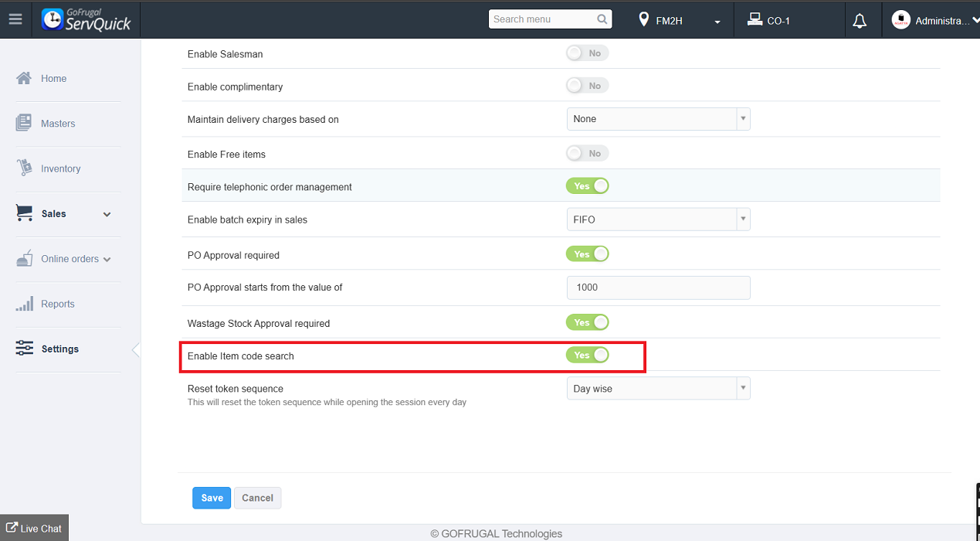Viewport: 980px width, 541px height.
Task: Disable Enable Item code search toggle
Action: (x=587, y=356)
